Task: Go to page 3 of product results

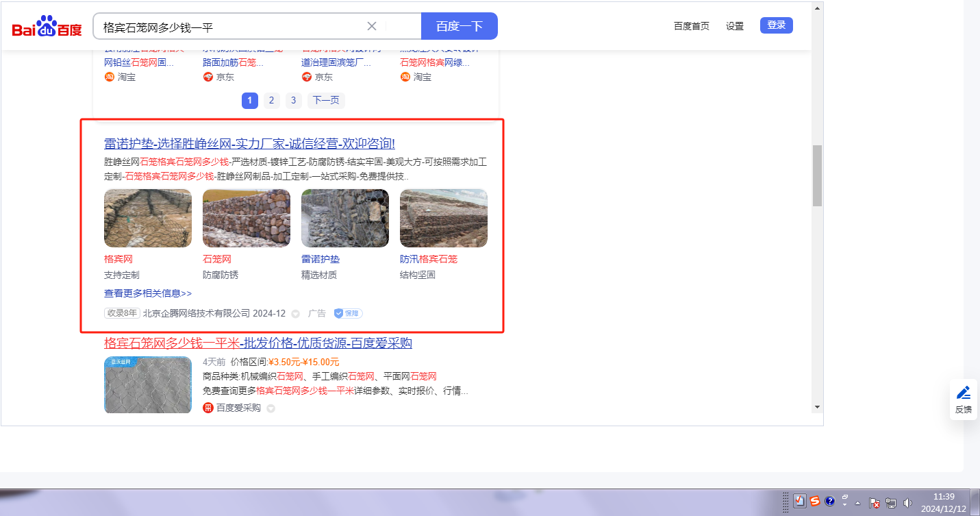Action: (293, 101)
